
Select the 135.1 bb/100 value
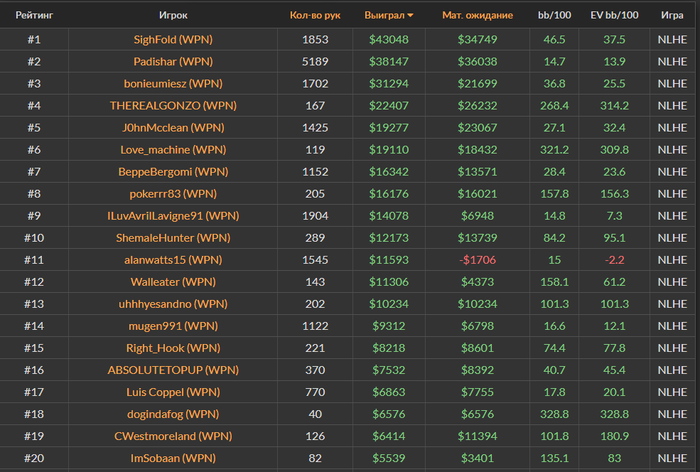coord(554,458)
